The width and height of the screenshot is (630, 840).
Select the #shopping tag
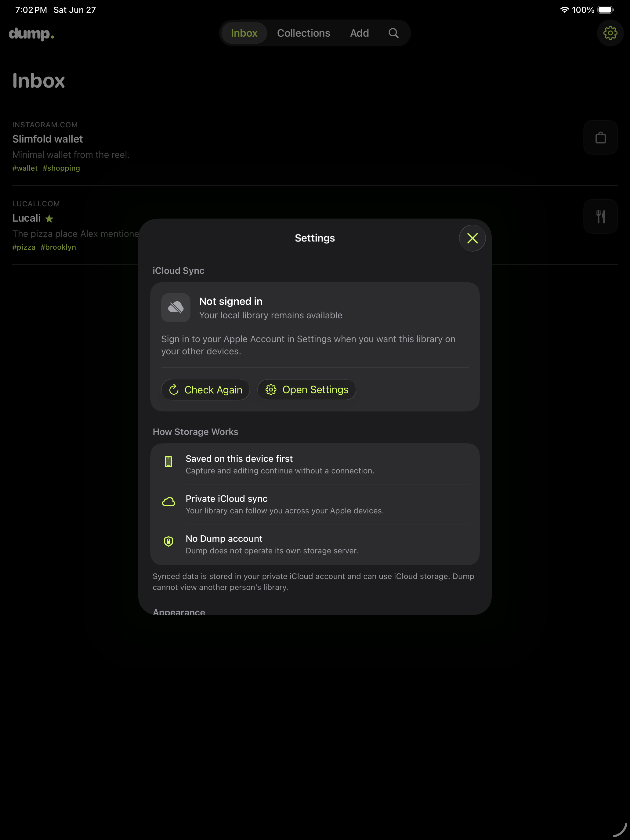point(61,168)
